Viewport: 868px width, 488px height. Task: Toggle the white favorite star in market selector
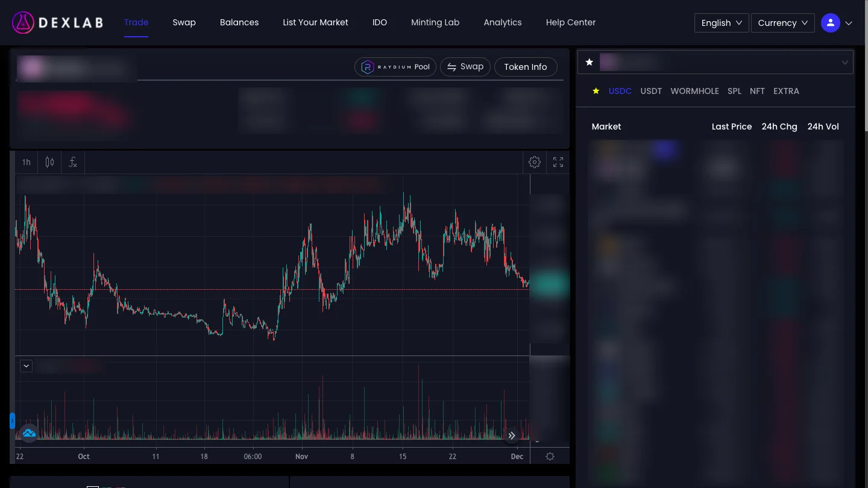pyautogui.click(x=590, y=62)
